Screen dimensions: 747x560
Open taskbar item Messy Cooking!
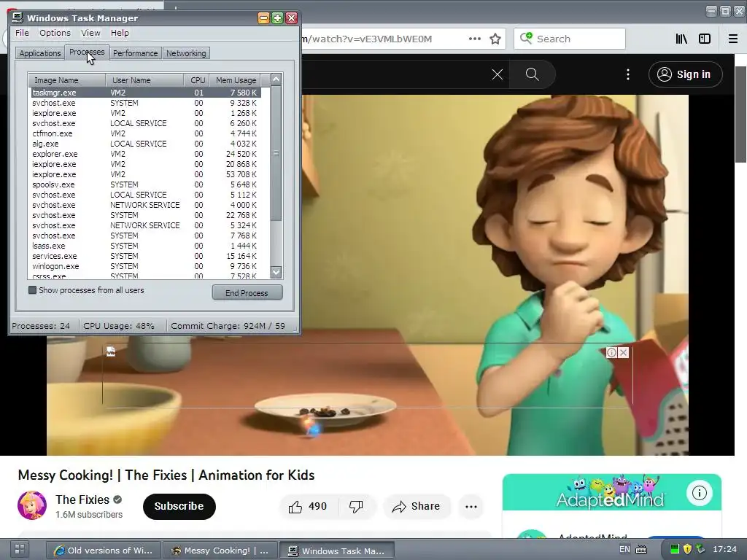pos(220,550)
